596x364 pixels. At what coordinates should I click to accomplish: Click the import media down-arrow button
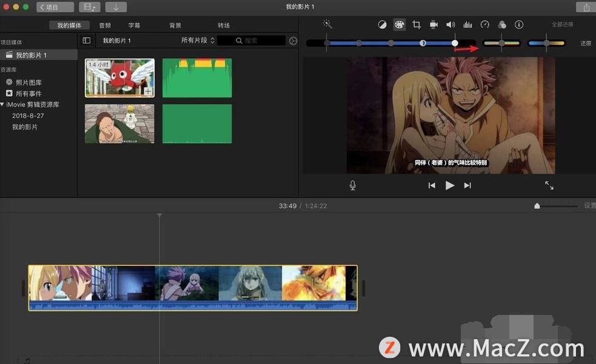[116, 7]
